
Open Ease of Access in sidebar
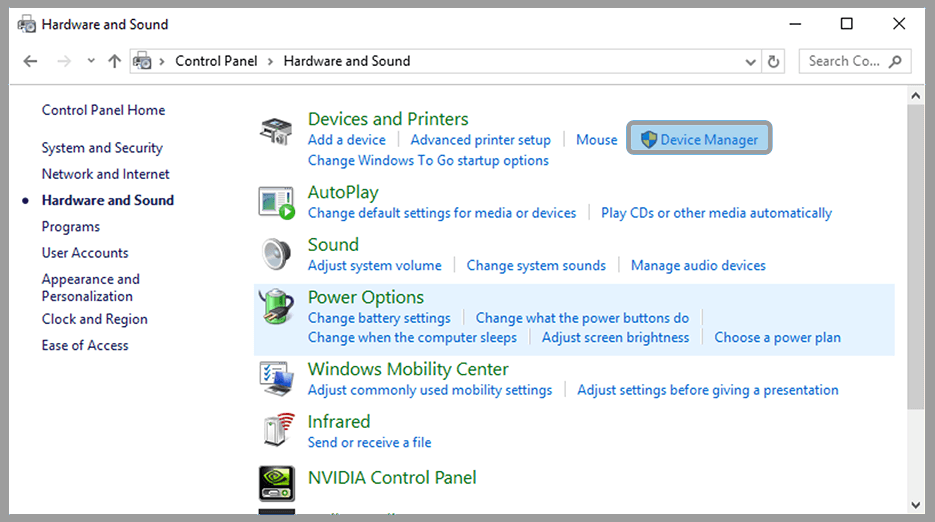(x=85, y=345)
